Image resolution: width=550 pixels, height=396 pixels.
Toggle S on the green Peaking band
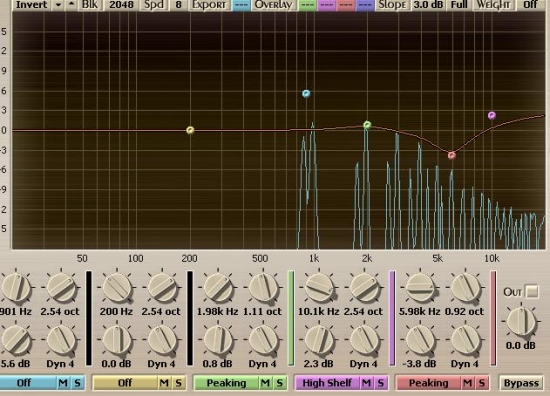[280, 383]
